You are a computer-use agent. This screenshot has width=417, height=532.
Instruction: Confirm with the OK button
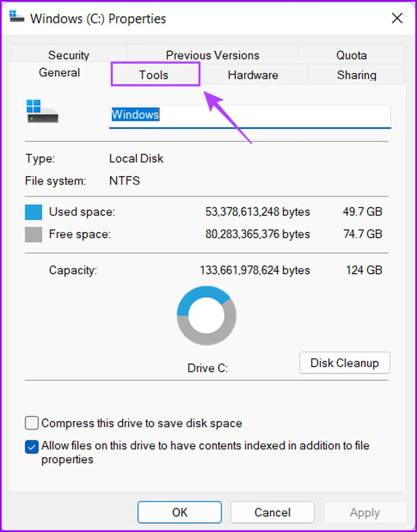tap(180, 512)
